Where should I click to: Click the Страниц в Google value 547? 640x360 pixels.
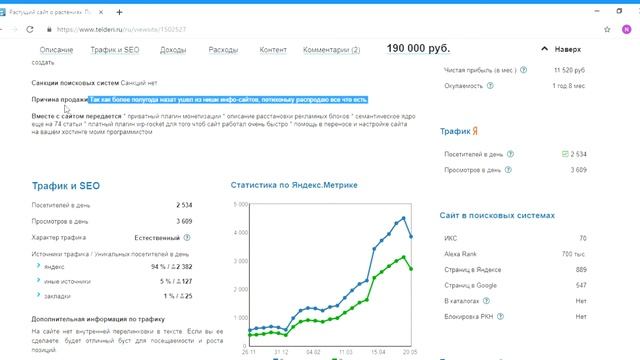coord(581,285)
